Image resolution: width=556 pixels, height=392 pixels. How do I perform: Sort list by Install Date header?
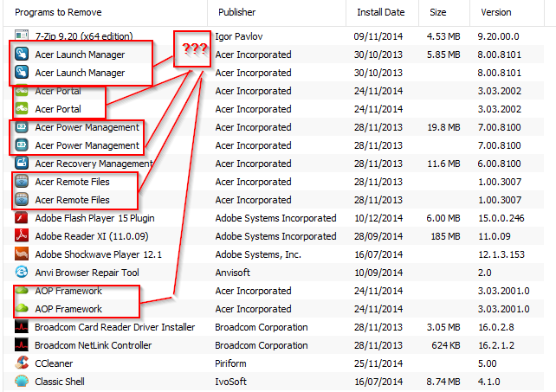[381, 12]
